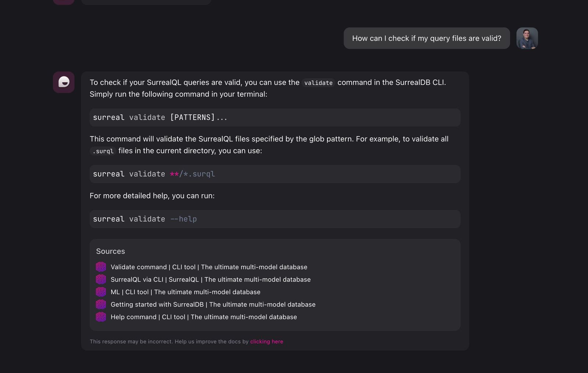This screenshot has width=588, height=373.
Task: Click the icon beside SurrealQL via CLI source
Action: click(101, 279)
